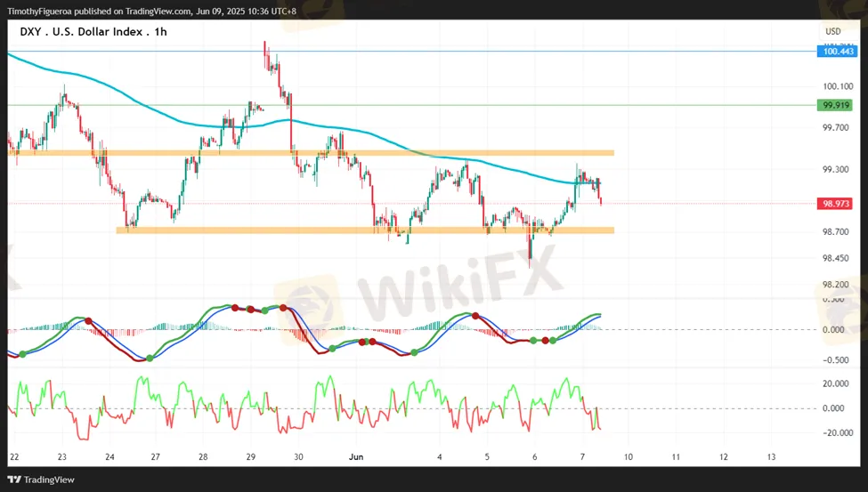Viewport: 868px width, 492px height.
Task: Click the 98.450 price axis label
Action: (838, 259)
